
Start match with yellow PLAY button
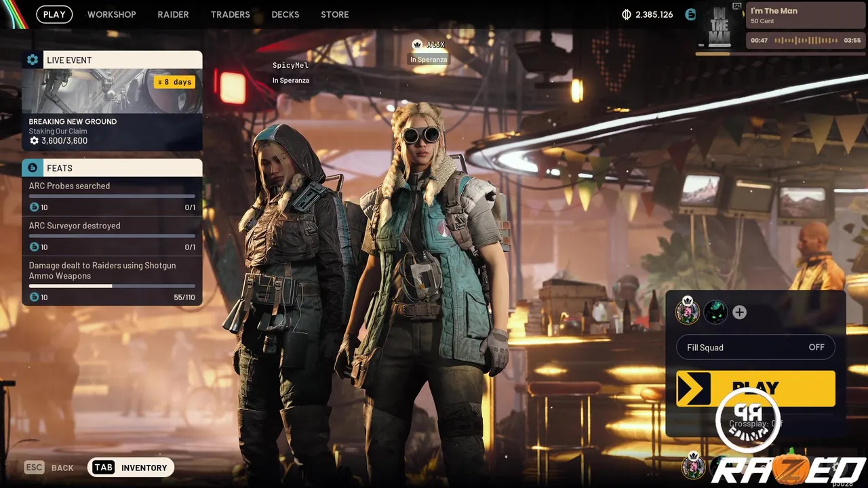pos(755,388)
